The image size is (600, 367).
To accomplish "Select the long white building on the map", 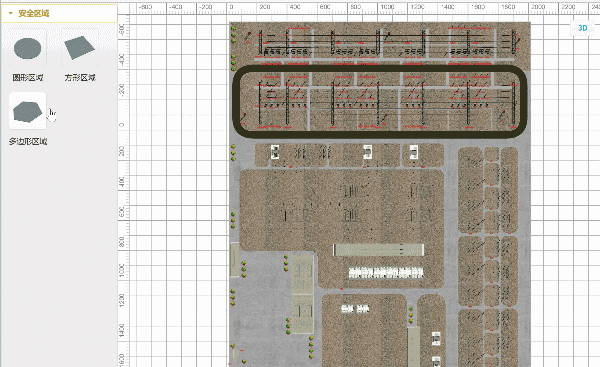I will pos(378,250).
